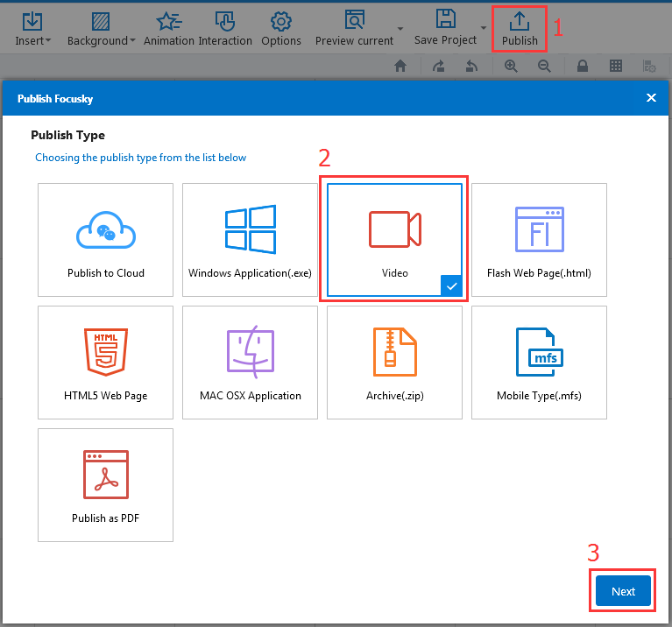Select Mobile Type(.mfs) option
The image size is (672, 627).
tap(539, 363)
